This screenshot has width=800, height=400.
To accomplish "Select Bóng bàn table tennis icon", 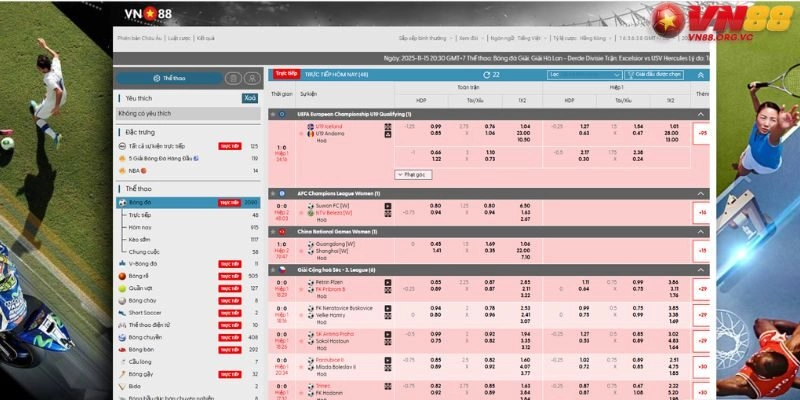I will [122, 349].
